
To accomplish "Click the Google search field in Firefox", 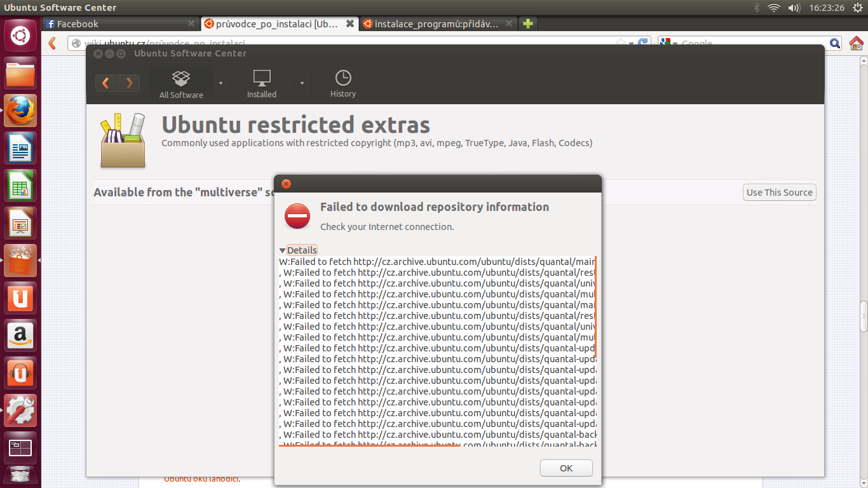I will pyautogui.click(x=750, y=43).
